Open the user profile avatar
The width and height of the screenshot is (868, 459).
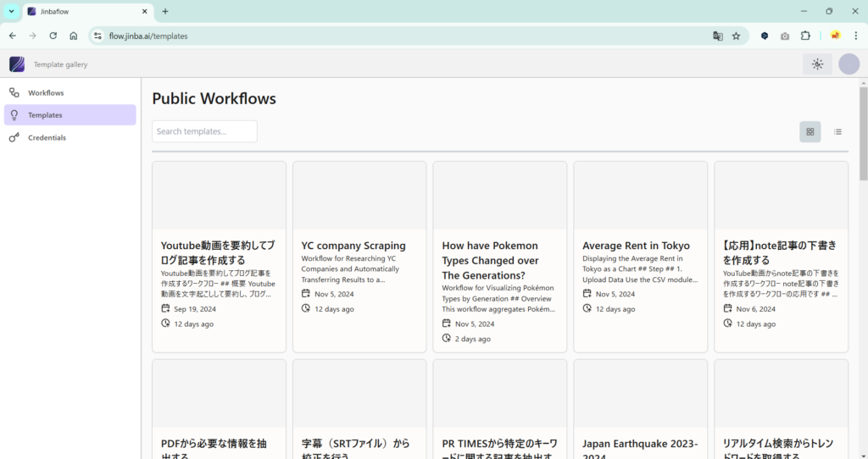849,64
